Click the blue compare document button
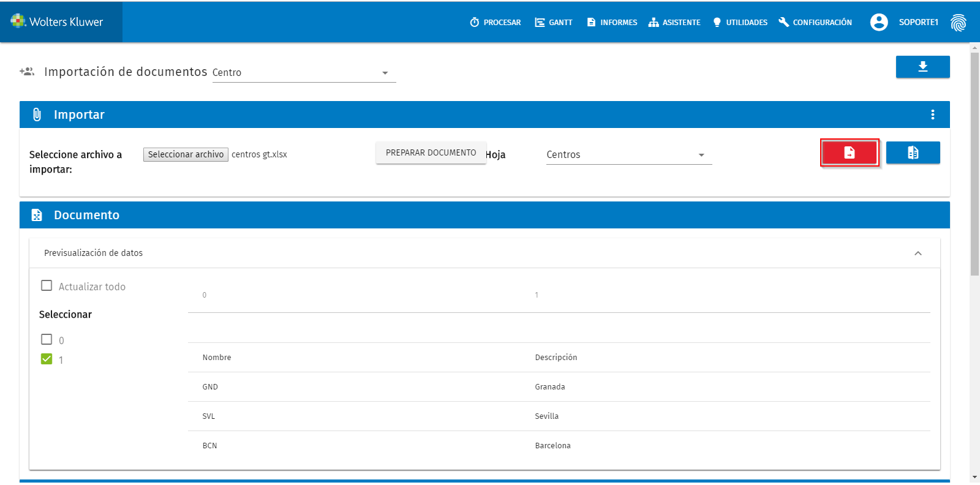The image size is (980, 485). 913,152
